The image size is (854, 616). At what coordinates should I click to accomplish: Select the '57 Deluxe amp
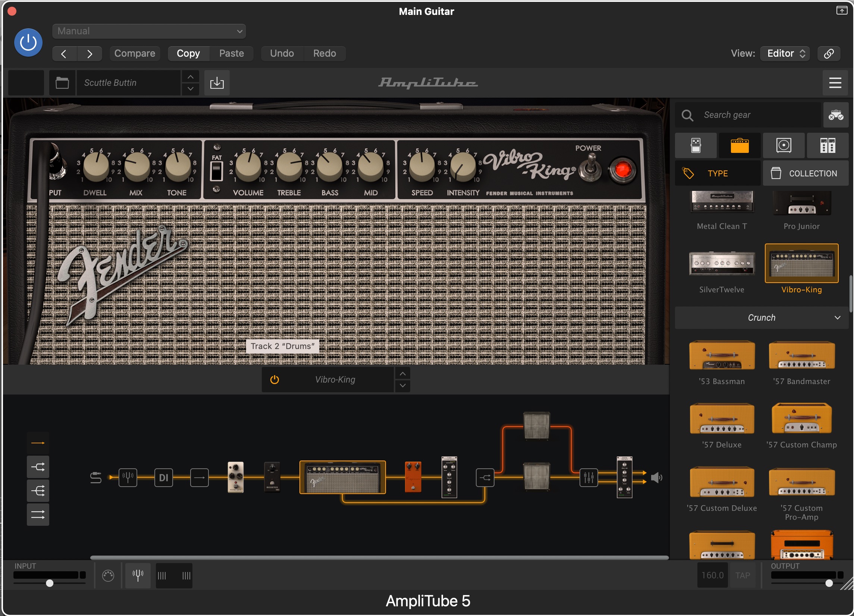pos(722,425)
